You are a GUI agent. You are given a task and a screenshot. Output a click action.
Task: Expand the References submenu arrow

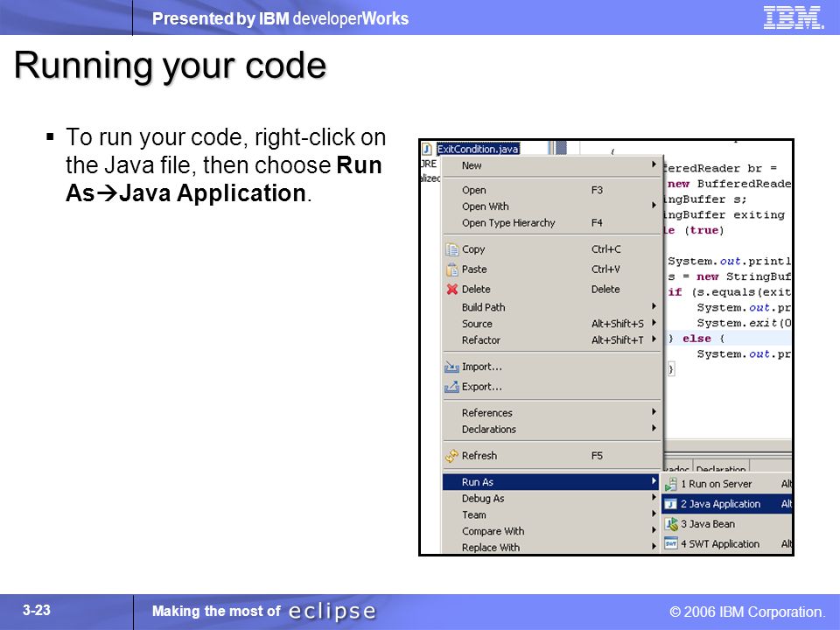click(654, 411)
